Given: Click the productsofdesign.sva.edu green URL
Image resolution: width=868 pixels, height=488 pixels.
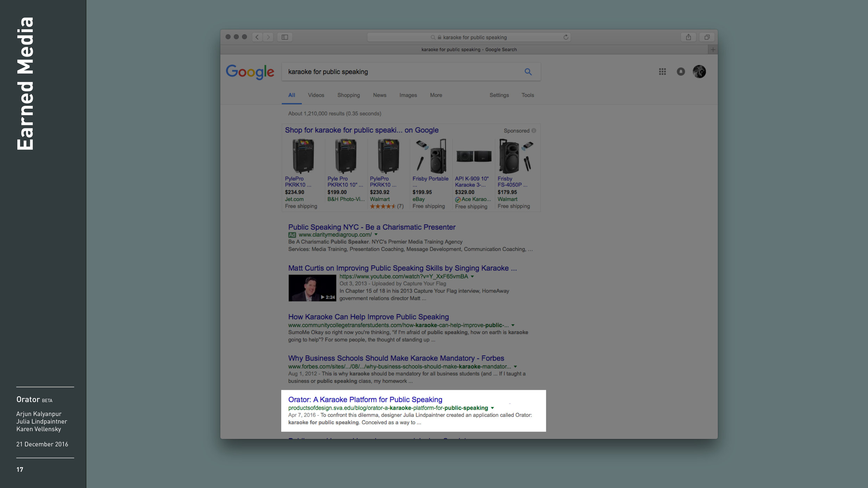Looking at the screenshot, I should [388, 408].
